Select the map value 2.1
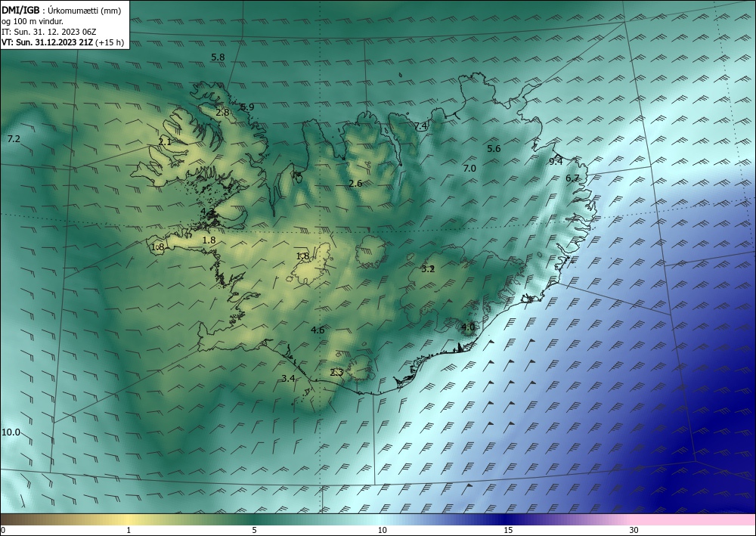756x536 pixels. click(x=165, y=141)
